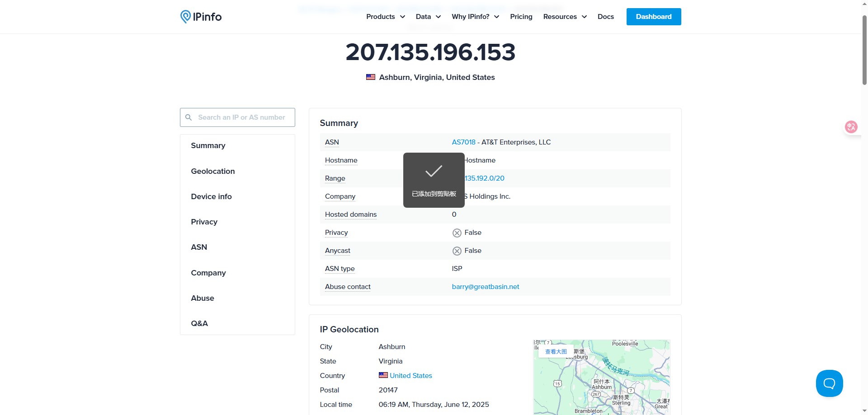Click the pink translate extension icon
Image resolution: width=868 pixels, height=415 pixels.
[851, 127]
